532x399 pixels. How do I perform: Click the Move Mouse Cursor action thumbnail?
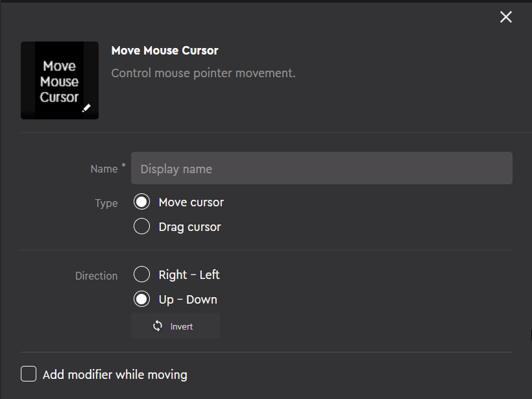click(59, 80)
